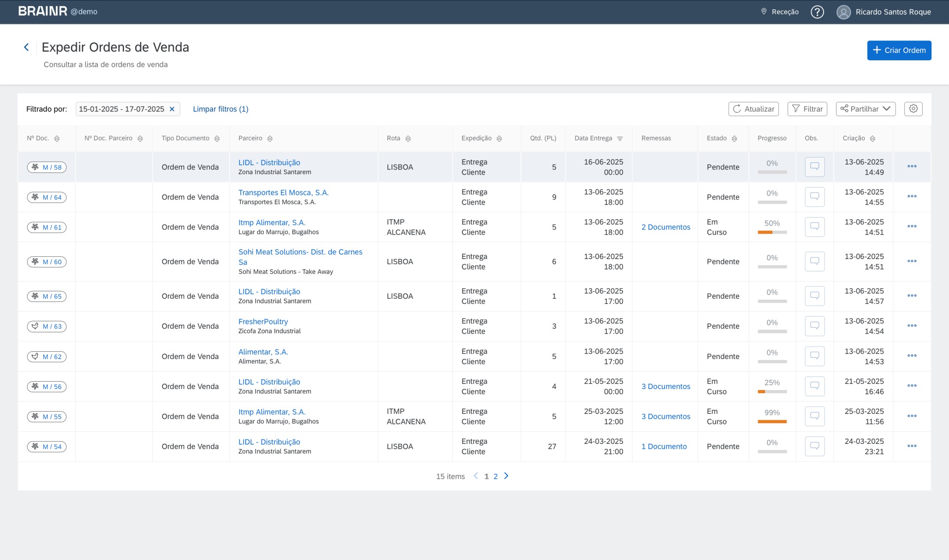Open observations for order M / 55

814,416
